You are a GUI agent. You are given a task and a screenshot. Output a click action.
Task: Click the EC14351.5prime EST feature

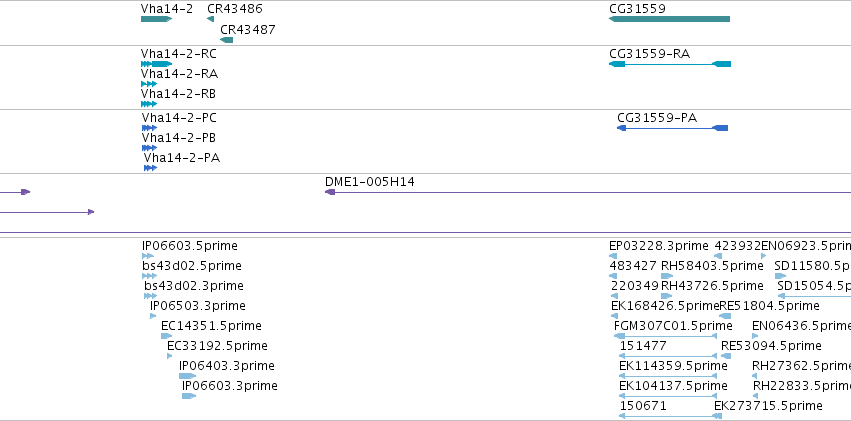[x=167, y=336]
